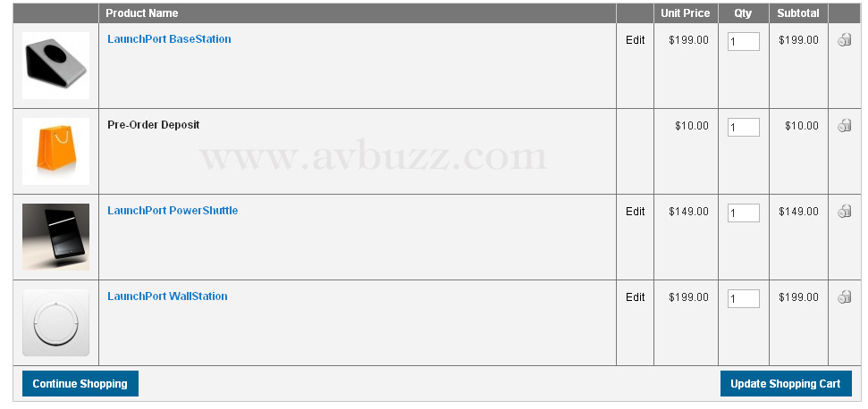The height and width of the screenshot is (409, 868).
Task: Remove LaunchPort BaseStation using its trash icon
Action: click(844, 40)
